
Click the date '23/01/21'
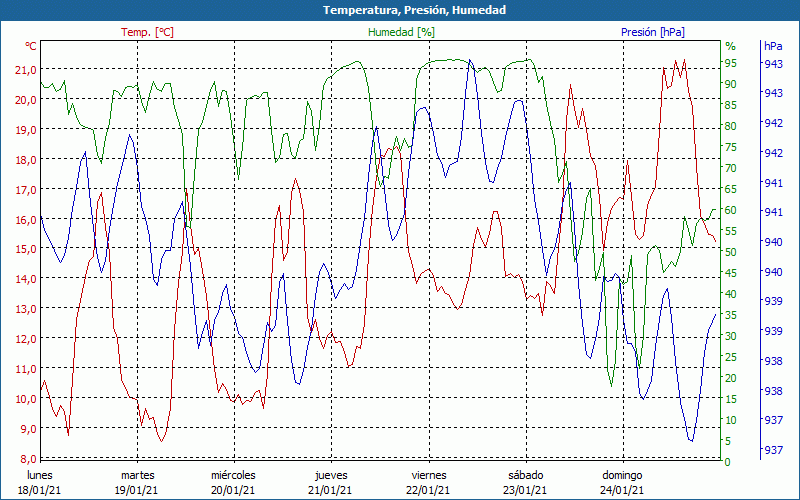pyautogui.click(x=525, y=491)
